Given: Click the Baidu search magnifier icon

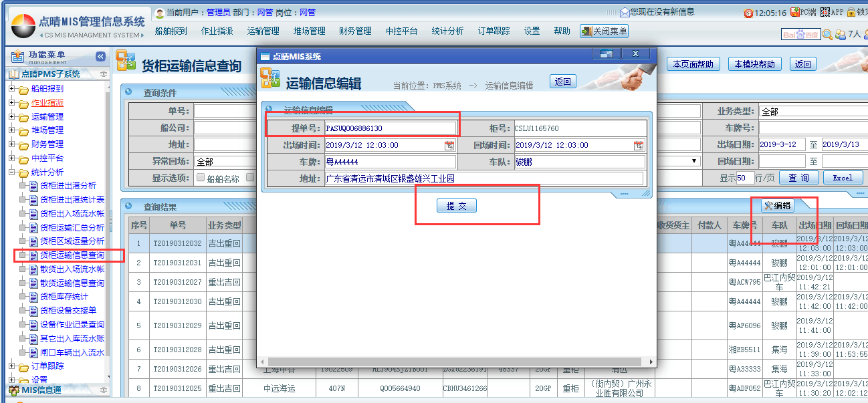Looking at the screenshot, I should pyautogui.click(x=827, y=35).
